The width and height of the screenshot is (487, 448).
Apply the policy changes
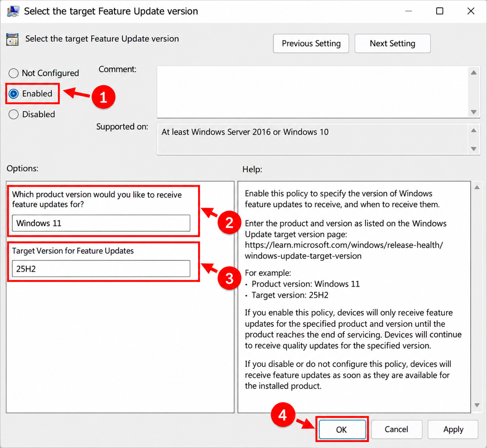(x=453, y=429)
